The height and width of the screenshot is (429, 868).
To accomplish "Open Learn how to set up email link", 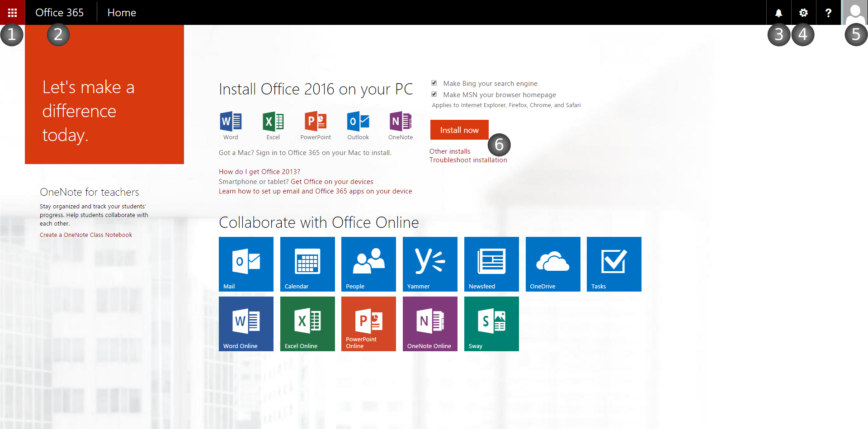I will point(316,191).
